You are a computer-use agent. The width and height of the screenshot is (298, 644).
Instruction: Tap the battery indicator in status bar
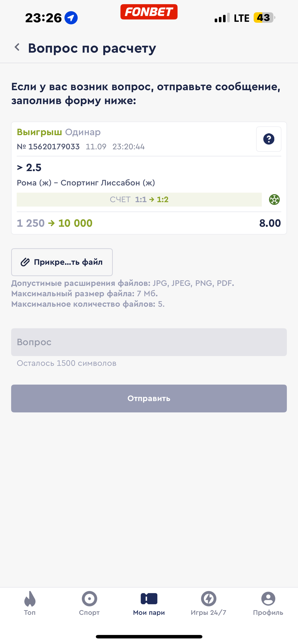coord(264,18)
